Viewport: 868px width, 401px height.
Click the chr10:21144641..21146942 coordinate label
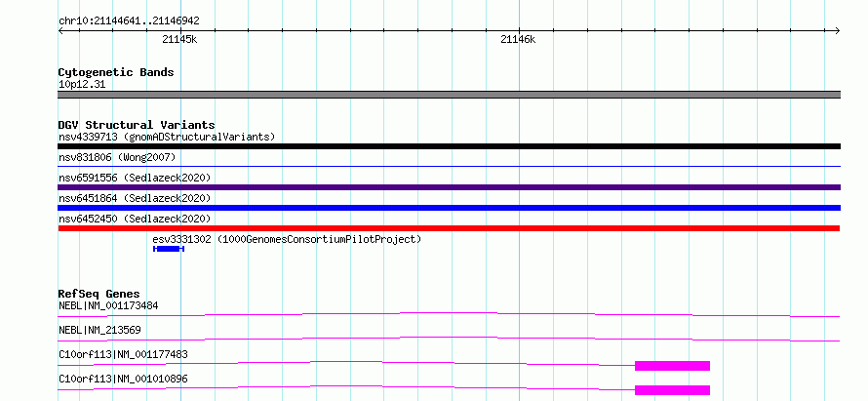(129, 21)
